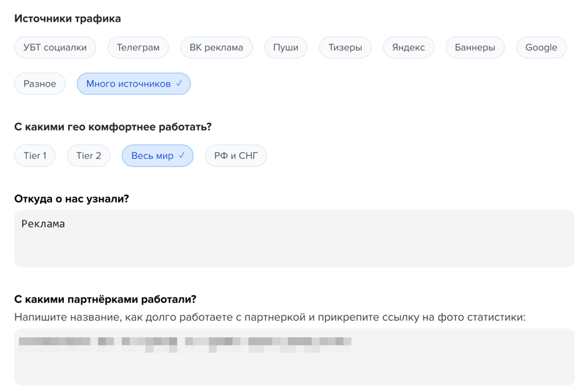
Task: Select the Tier 1 geo option
Action: [35, 155]
